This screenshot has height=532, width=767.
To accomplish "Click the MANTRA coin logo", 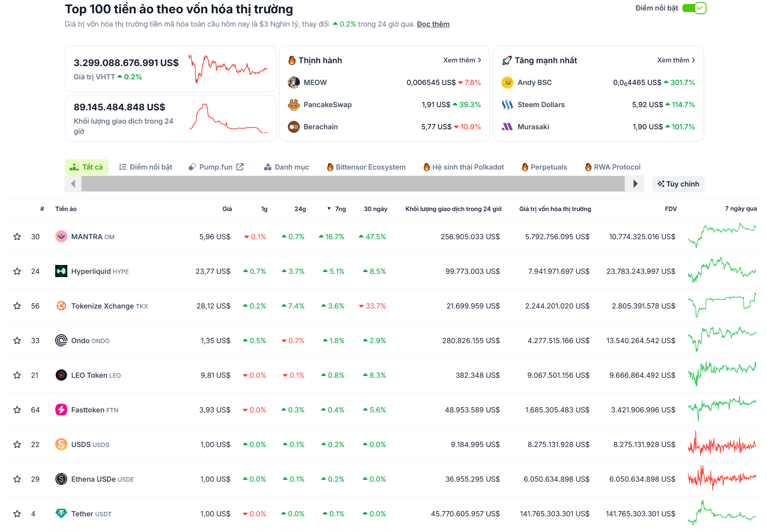I will [61, 236].
